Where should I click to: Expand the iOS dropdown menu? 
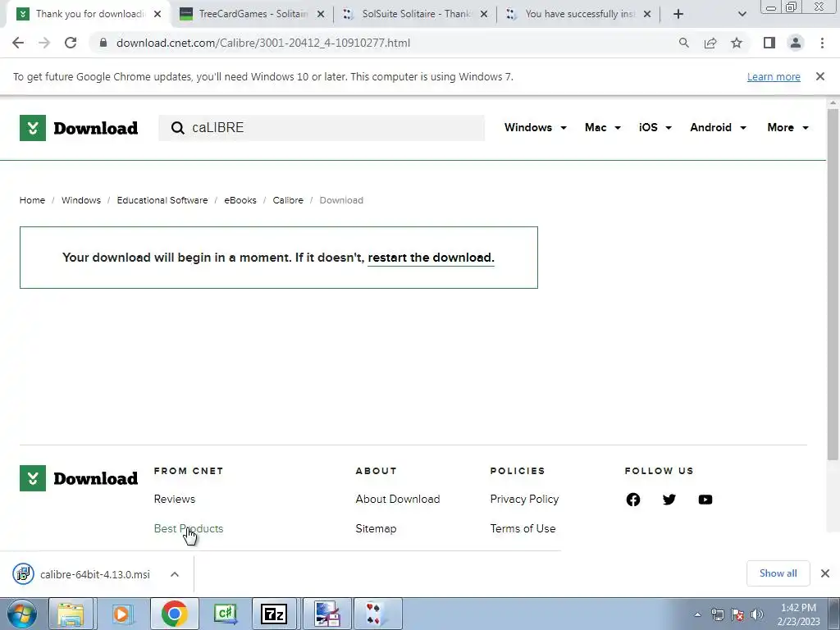pyautogui.click(x=655, y=127)
